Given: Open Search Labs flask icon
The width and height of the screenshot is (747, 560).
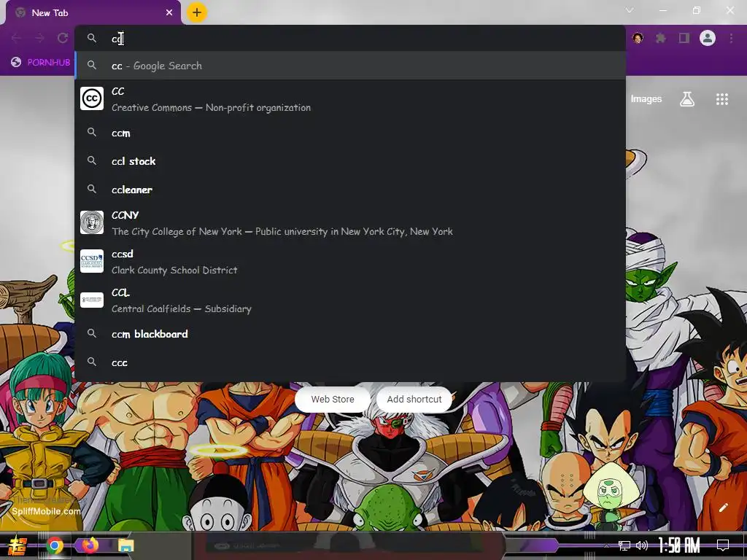Looking at the screenshot, I should (x=687, y=99).
